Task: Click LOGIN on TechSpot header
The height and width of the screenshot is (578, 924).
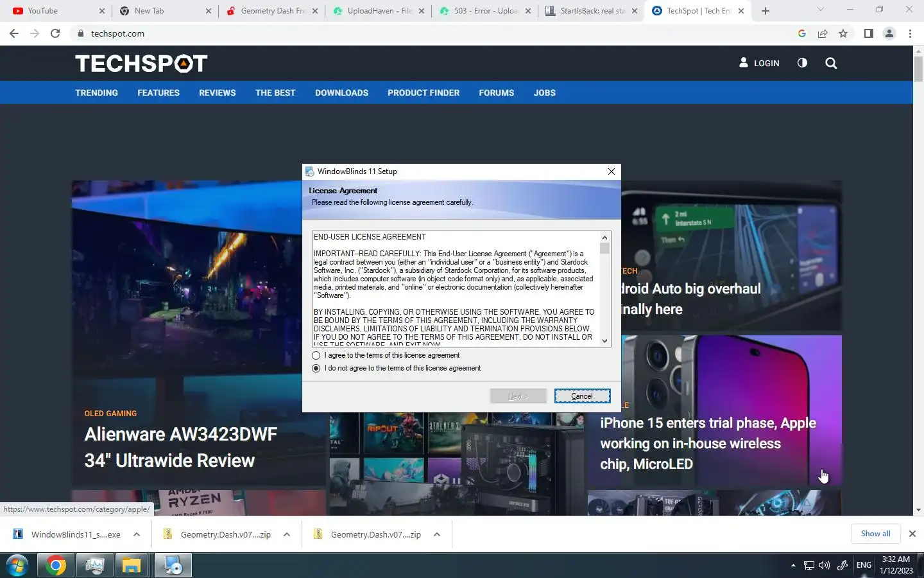Action: tap(759, 63)
